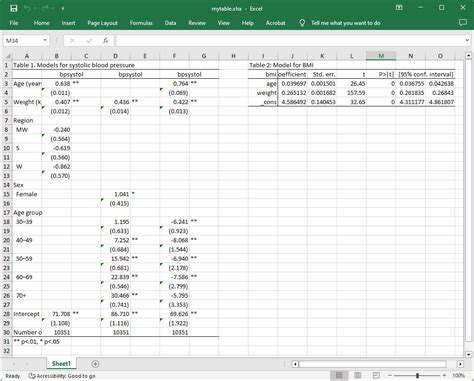The width and height of the screenshot is (474, 381).
Task: Expand the formula bar chevron
Action: [x=467, y=40]
